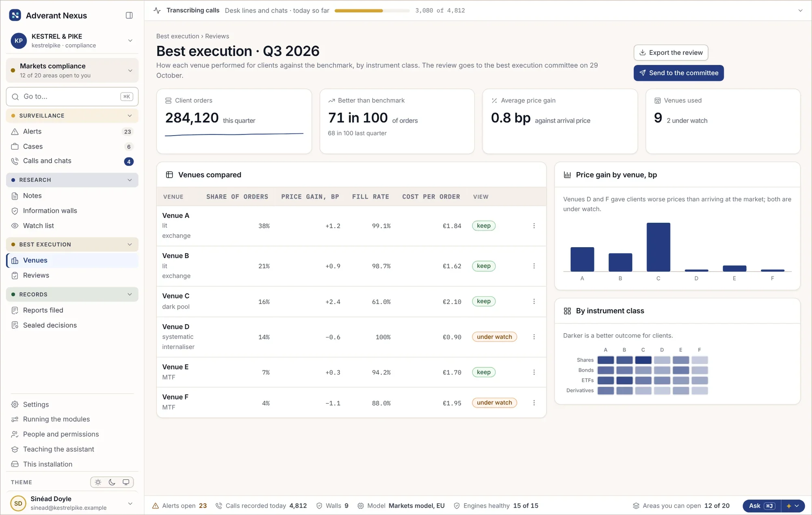The width and height of the screenshot is (812, 515).
Task: Open Cases in the sidebar
Action: tap(72, 147)
